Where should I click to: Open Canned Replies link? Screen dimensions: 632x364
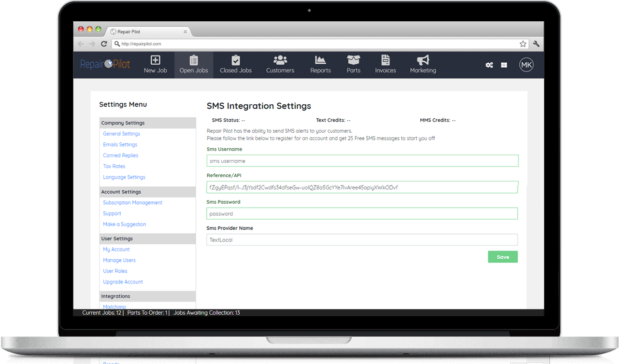120,155
